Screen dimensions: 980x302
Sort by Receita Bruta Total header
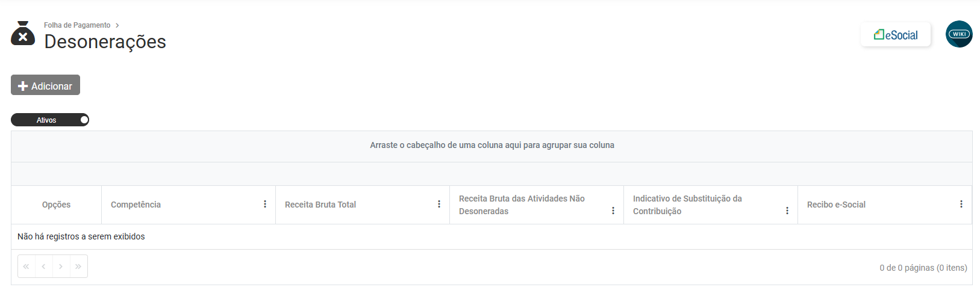(320, 205)
